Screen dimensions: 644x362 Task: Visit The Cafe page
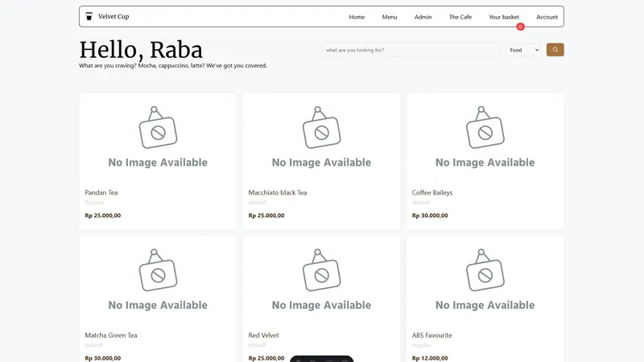[460, 17]
